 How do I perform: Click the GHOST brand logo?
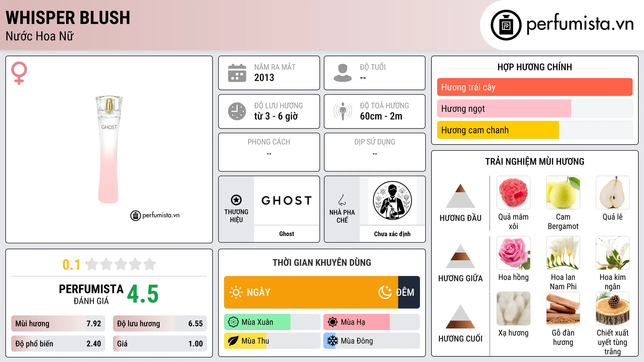point(287,200)
